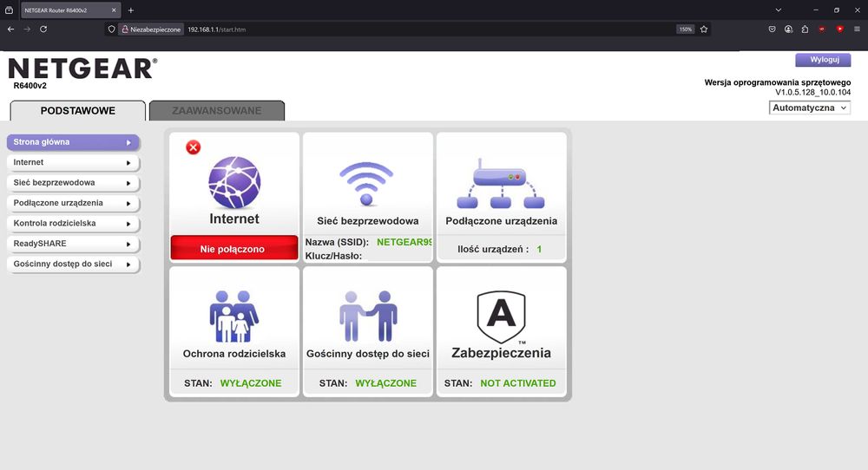Expand arrow next to Podłączone urządzenia menu

(x=128, y=204)
